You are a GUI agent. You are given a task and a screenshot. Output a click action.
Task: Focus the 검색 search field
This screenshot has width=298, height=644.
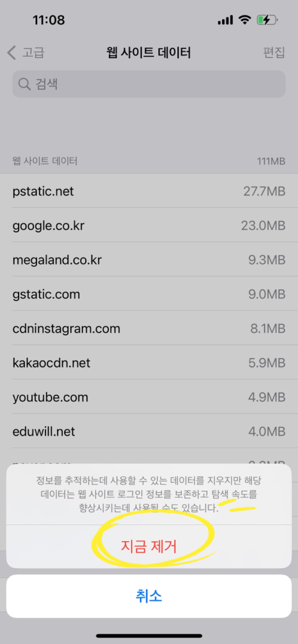pyautogui.click(x=149, y=84)
